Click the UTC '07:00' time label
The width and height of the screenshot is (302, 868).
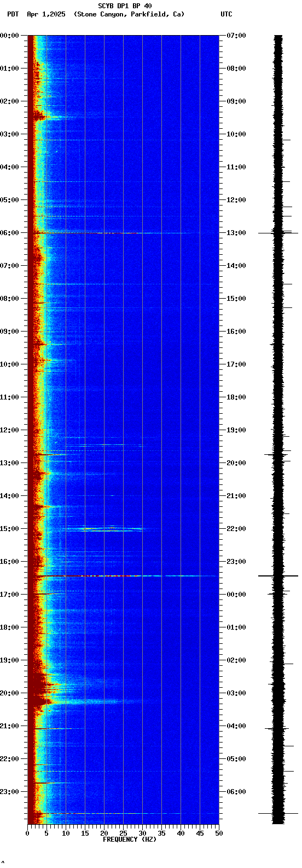click(x=236, y=36)
